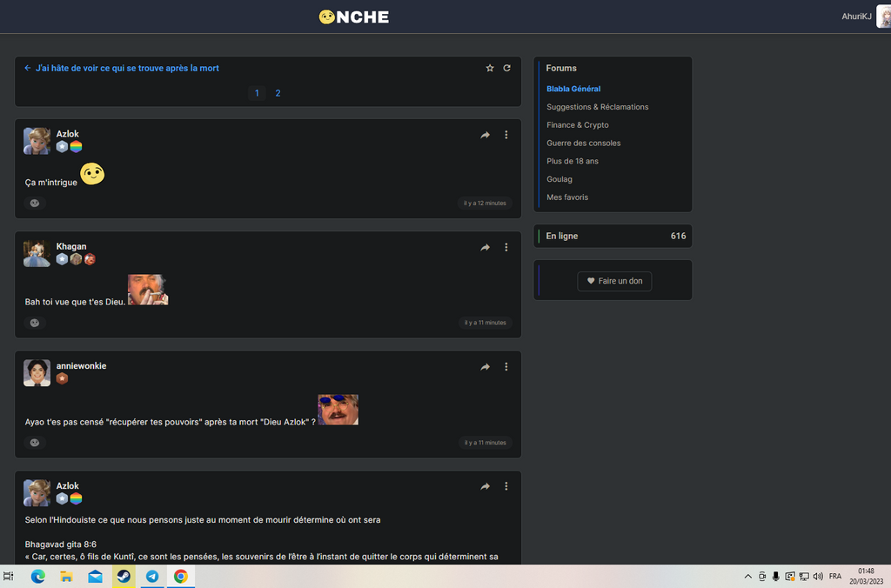This screenshot has height=588, width=891.
Task: Go to Onche homepage via logo
Action: point(354,17)
